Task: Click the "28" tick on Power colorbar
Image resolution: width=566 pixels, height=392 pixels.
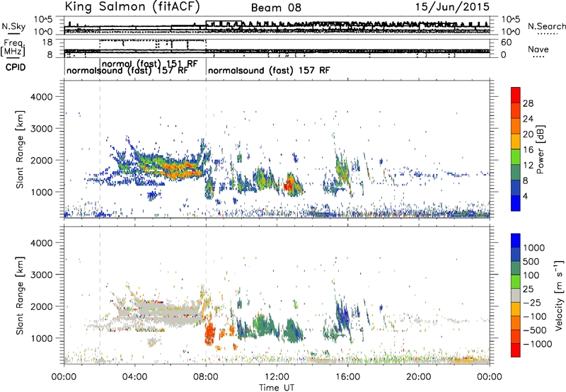Action: pyautogui.click(x=528, y=103)
